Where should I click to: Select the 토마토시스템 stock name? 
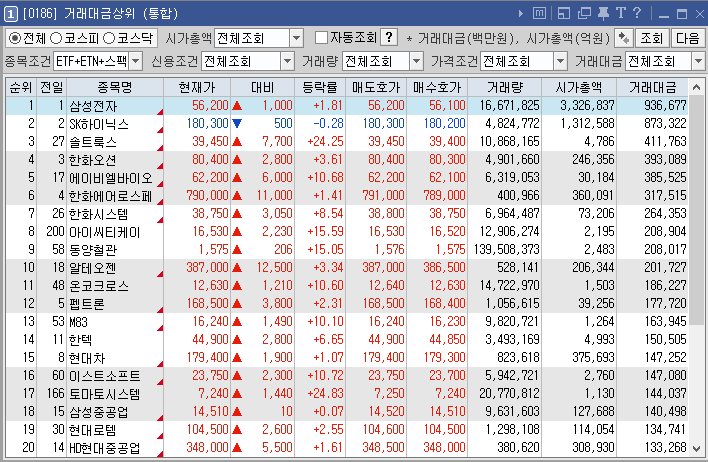pyautogui.click(x=104, y=394)
